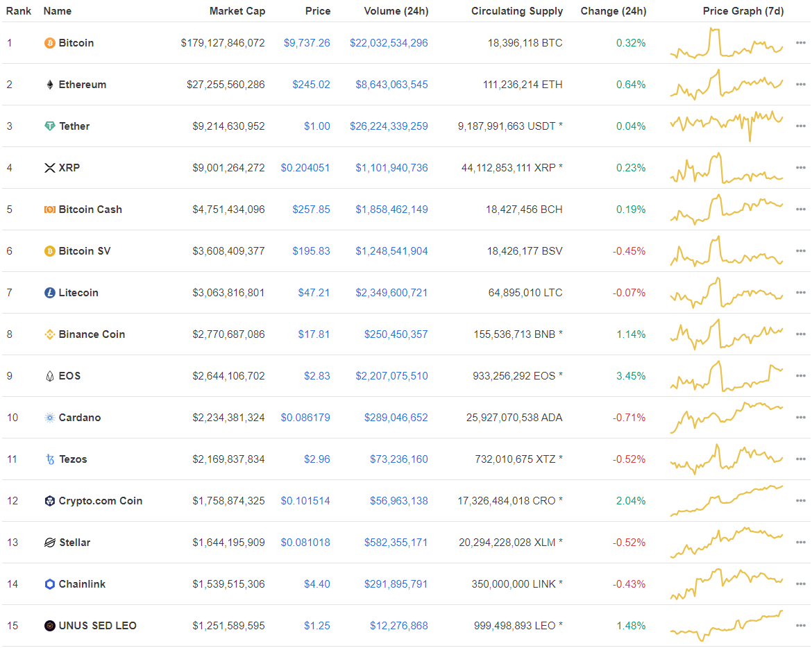The height and width of the screenshot is (648, 812).
Task: Click the EOS 7-day price graph
Action: (x=727, y=376)
